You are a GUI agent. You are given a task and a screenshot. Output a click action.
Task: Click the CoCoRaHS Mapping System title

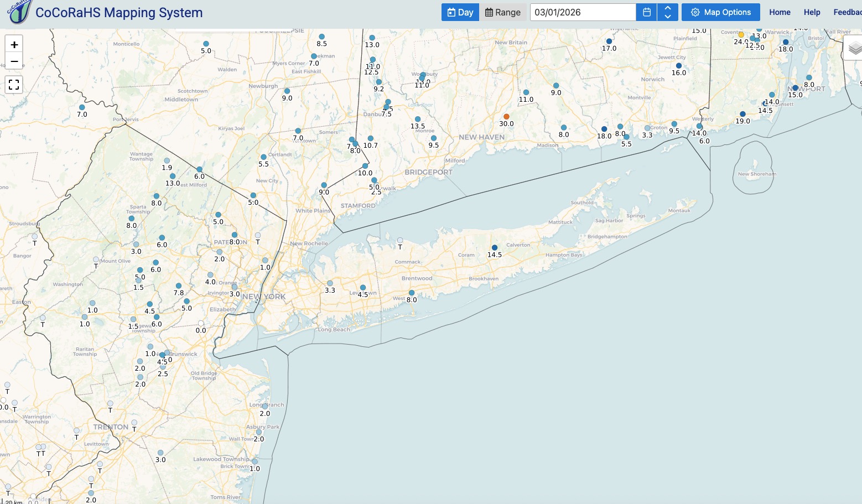(119, 13)
